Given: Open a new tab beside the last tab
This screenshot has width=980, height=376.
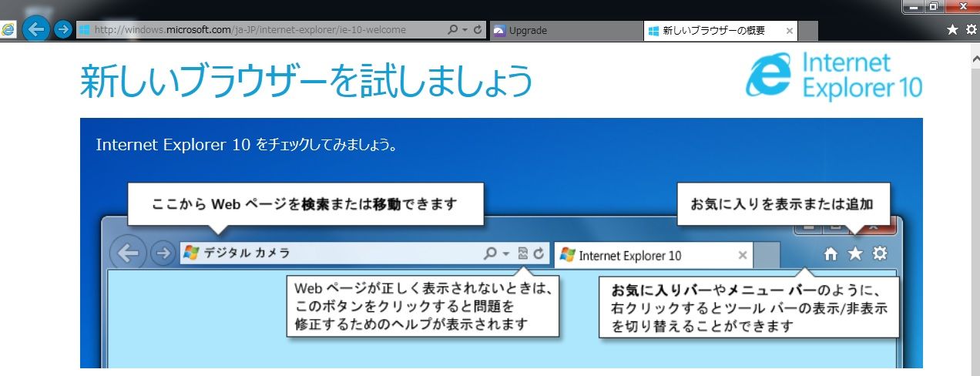Looking at the screenshot, I should point(808,30).
